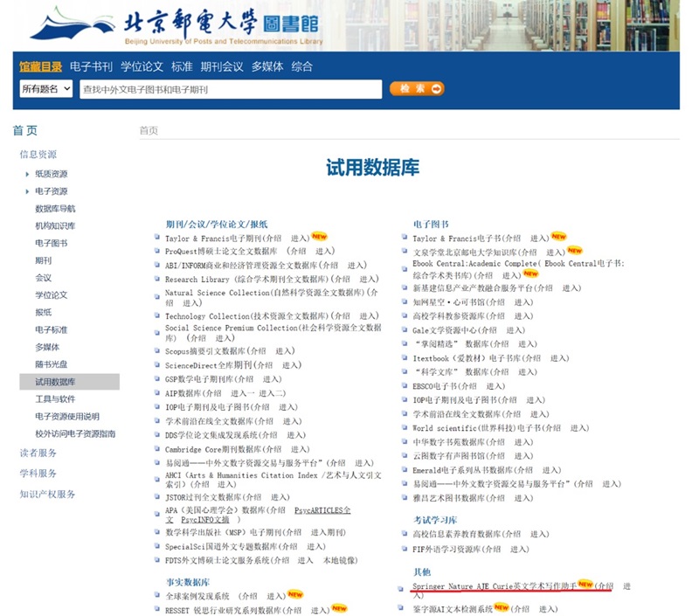Click 进入 for JSTOR过刊全文数据库
The image size is (699, 616).
click(279, 497)
